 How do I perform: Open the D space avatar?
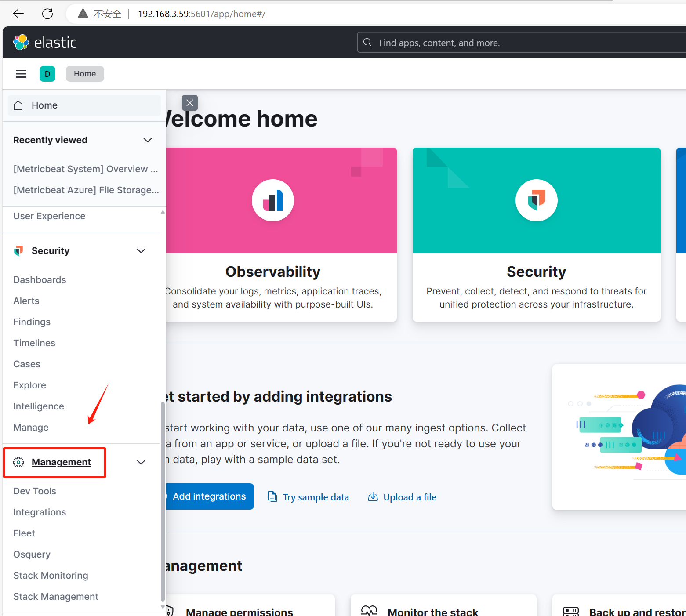point(47,74)
